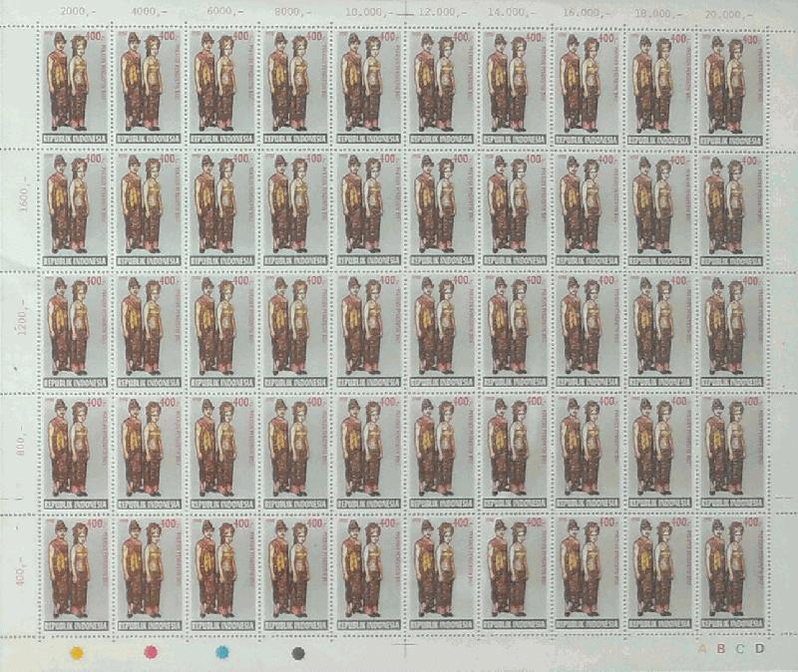Select the bottom-left stamp of the sheet
Image resolution: width=798 pixels, height=672 pixels.
[76, 573]
